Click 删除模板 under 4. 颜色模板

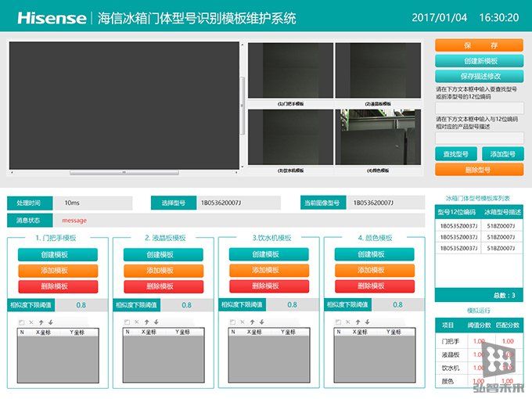374,286
